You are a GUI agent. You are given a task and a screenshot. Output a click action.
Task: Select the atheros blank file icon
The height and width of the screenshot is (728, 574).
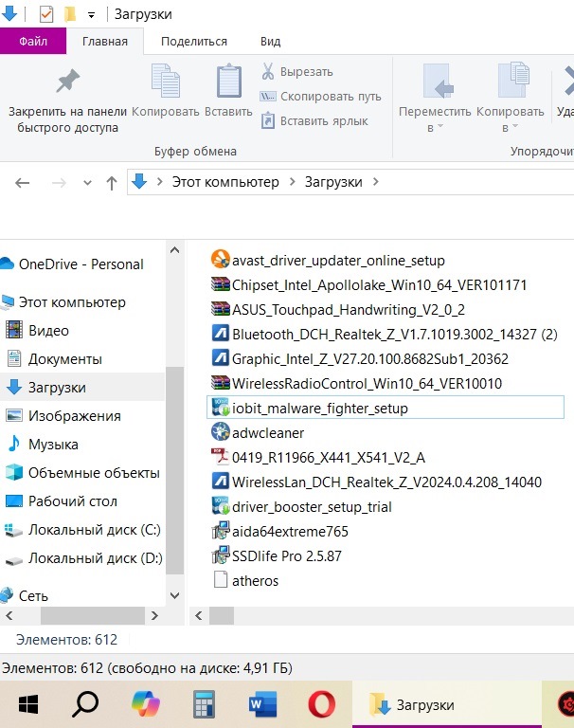[221, 580]
